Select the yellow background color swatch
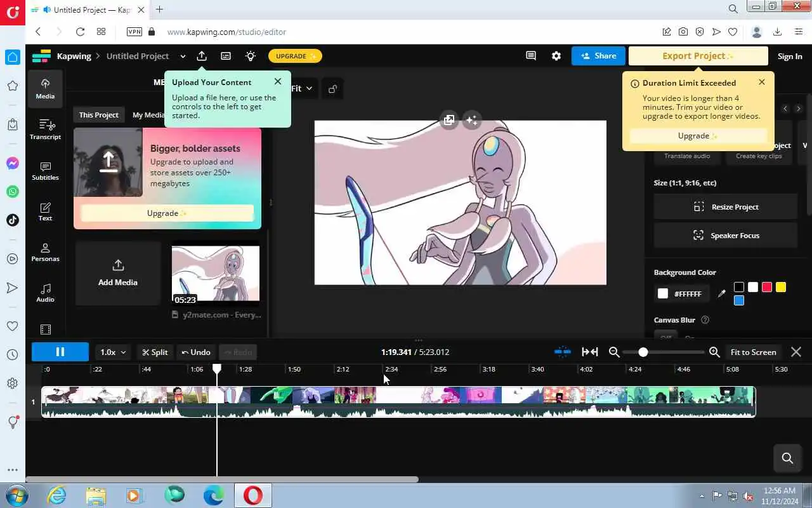Image resolution: width=812 pixels, height=508 pixels. (781, 288)
